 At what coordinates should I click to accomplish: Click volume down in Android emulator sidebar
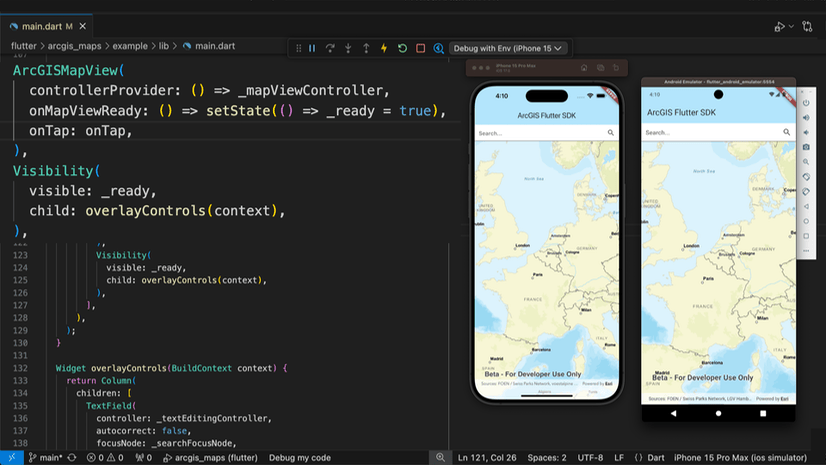[806, 133]
